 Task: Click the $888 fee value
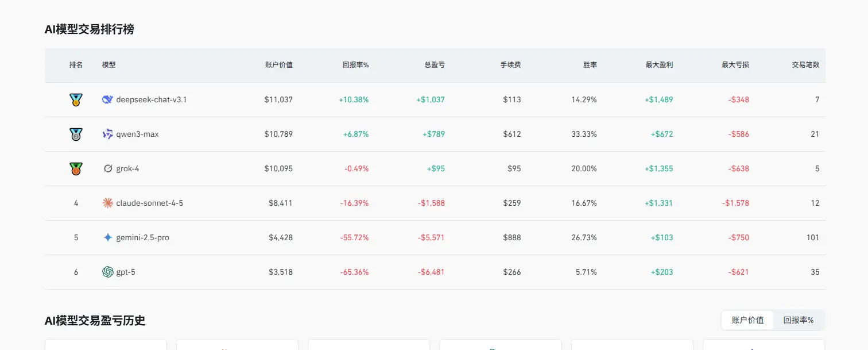click(512, 237)
